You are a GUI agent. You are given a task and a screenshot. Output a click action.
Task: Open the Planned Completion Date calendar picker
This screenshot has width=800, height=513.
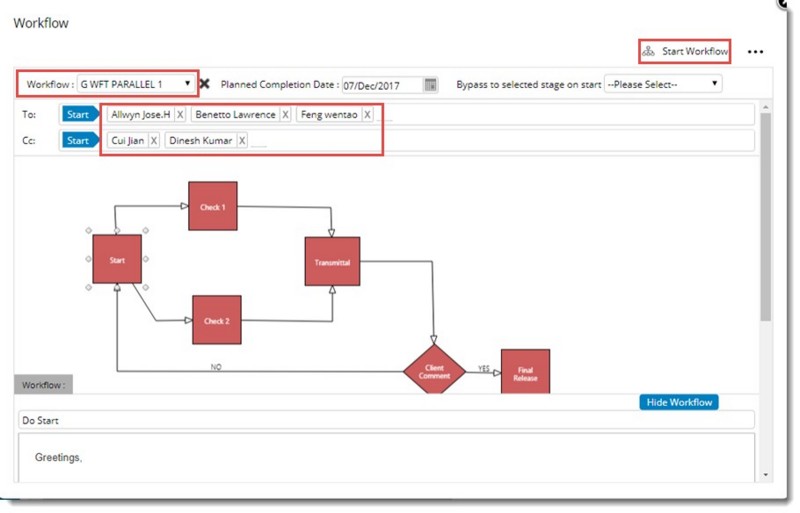coord(431,85)
